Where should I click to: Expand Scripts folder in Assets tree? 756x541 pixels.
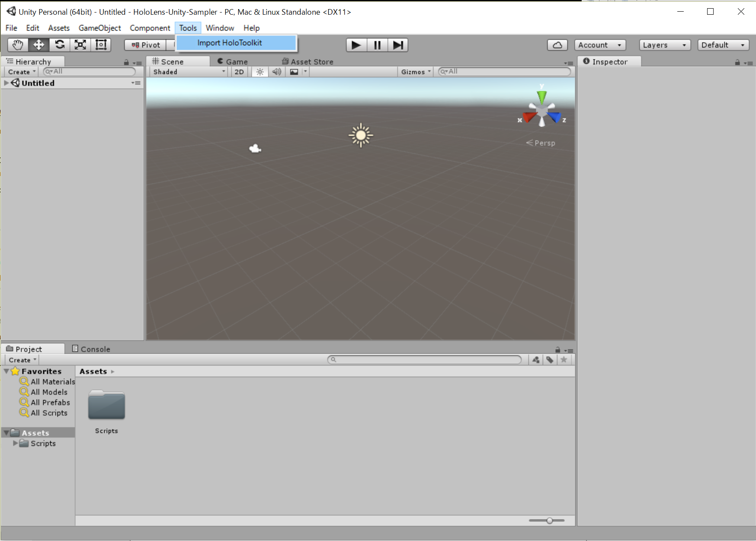[16, 443]
